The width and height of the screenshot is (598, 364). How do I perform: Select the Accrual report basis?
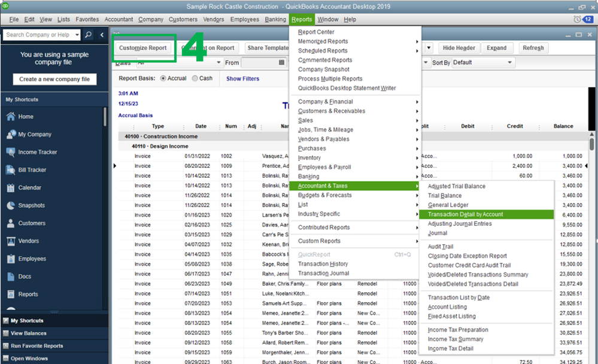163,78
